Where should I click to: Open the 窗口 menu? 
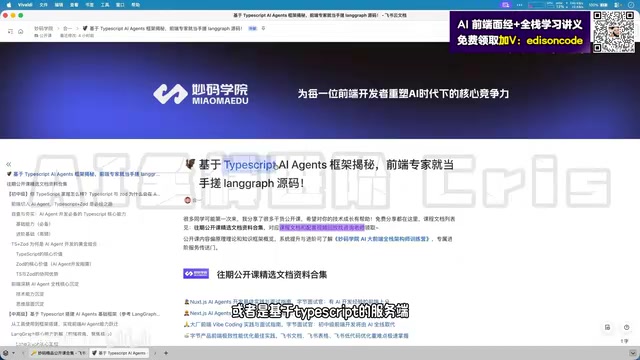point(120,5)
